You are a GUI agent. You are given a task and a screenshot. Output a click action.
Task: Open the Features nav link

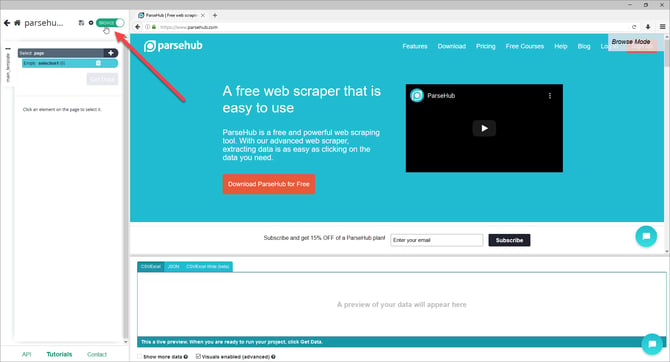point(414,46)
